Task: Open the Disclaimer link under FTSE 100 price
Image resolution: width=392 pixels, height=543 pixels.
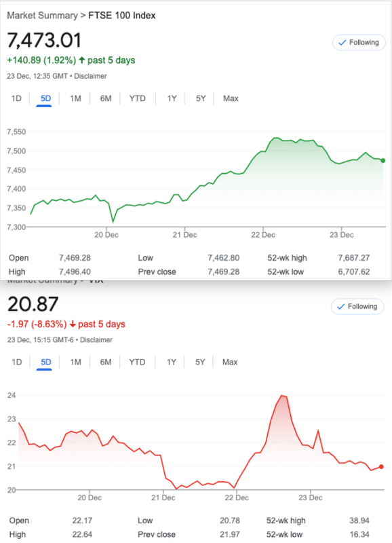Action: 90,76
